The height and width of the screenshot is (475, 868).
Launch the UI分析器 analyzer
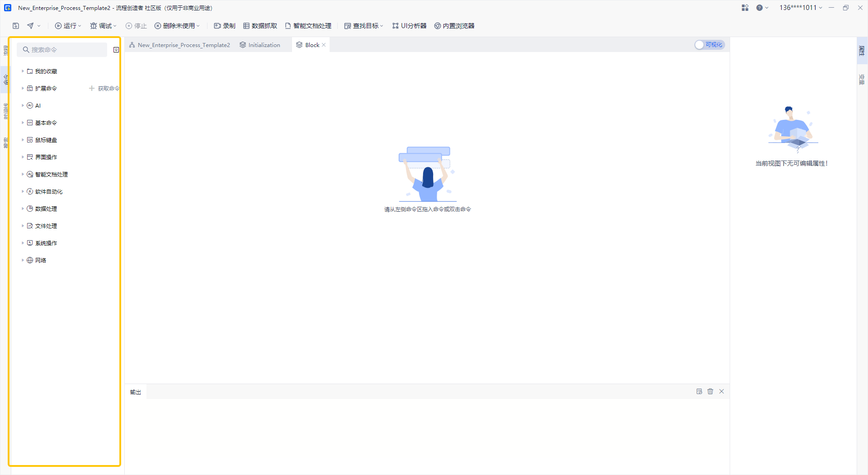point(409,26)
